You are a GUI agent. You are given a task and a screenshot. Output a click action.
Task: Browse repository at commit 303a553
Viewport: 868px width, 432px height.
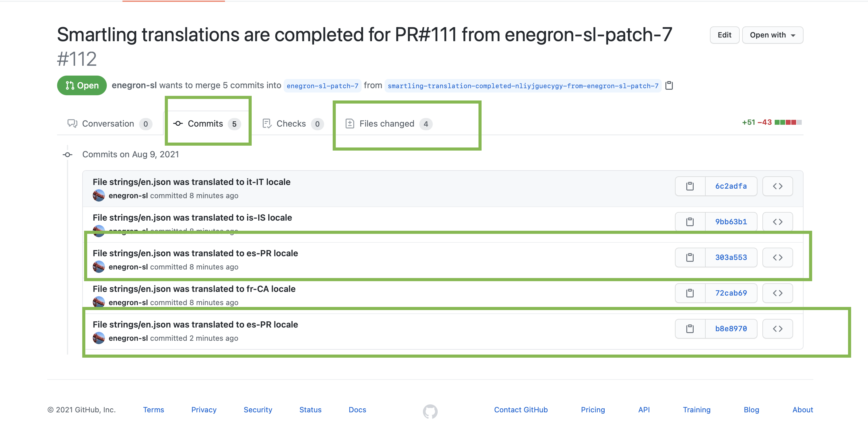click(x=777, y=258)
